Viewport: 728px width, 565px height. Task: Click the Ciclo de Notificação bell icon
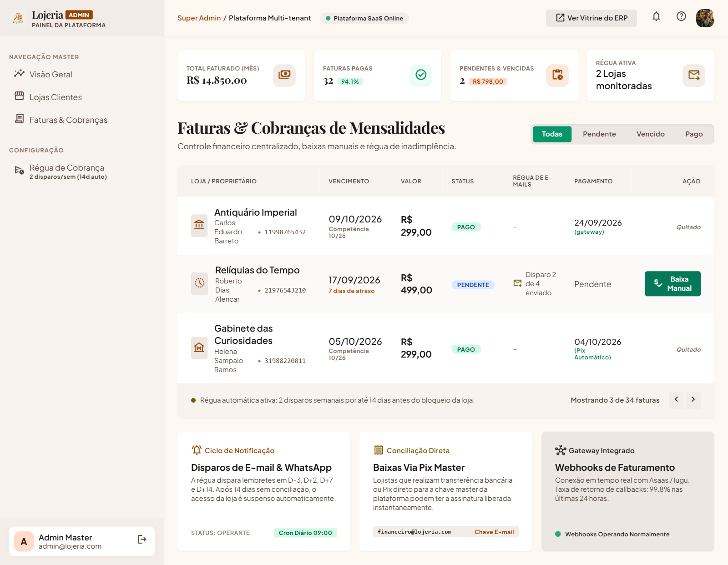197,450
